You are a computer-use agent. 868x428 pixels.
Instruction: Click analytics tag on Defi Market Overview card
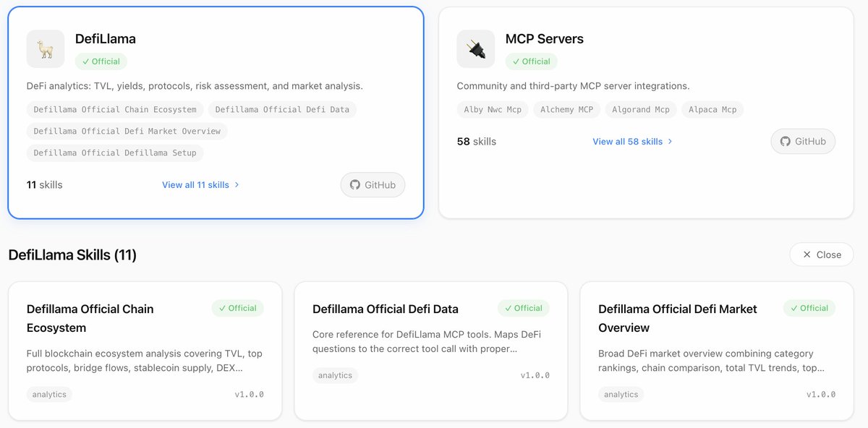621,395
